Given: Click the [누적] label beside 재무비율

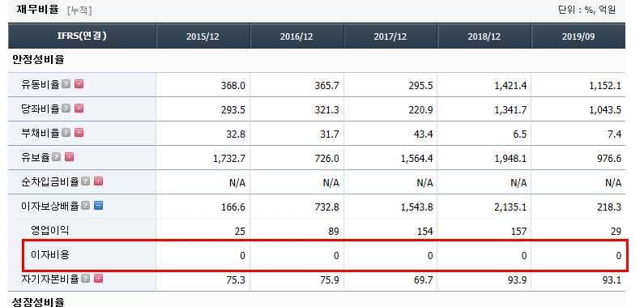Looking at the screenshot, I should [79, 11].
